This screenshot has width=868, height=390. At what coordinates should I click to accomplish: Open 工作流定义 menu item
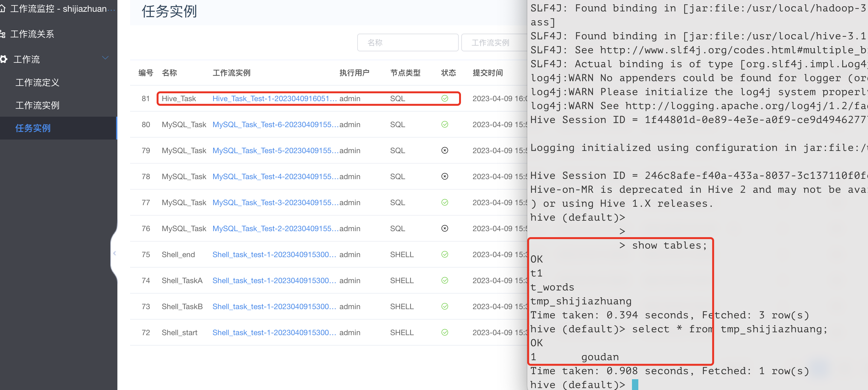coord(37,82)
